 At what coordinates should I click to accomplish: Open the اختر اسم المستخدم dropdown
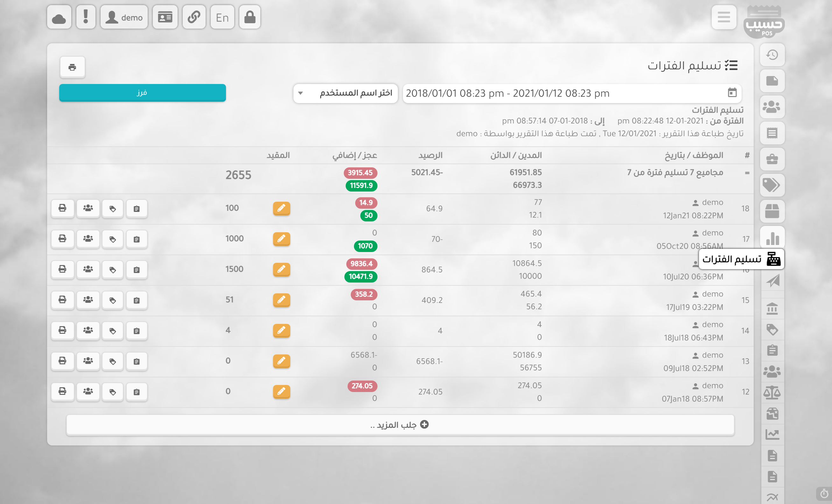[345, 93]
